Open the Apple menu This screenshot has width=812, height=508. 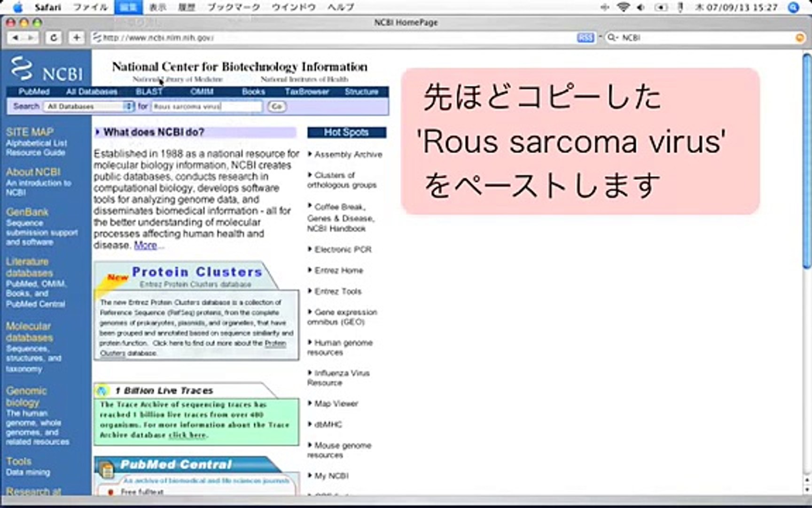click(17, 7)
